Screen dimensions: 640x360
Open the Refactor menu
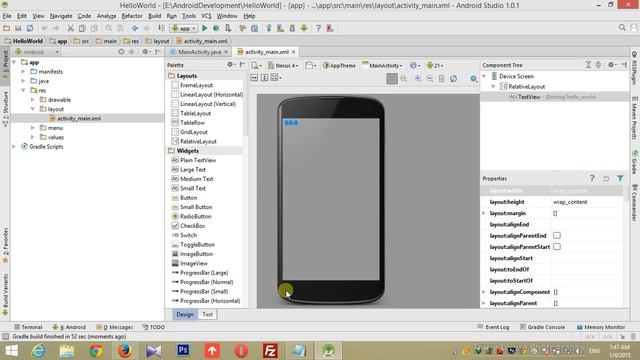click(132, 16)
